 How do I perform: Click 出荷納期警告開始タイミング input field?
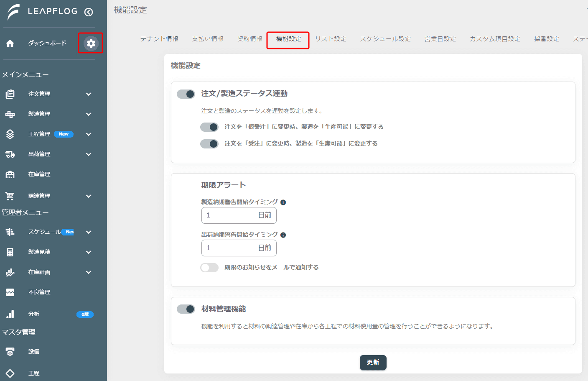pyautogui.click(x=239, y=248)
